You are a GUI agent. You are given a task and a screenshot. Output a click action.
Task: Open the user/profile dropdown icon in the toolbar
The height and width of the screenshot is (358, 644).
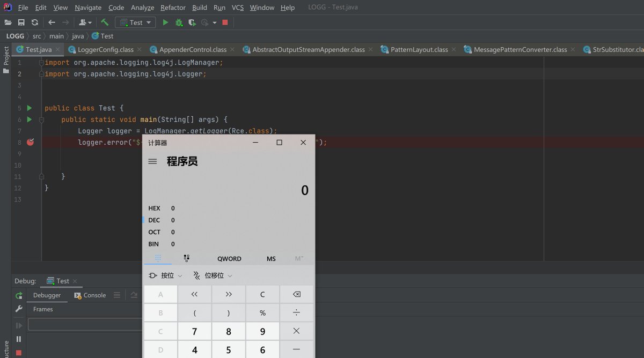coord(85,23)
